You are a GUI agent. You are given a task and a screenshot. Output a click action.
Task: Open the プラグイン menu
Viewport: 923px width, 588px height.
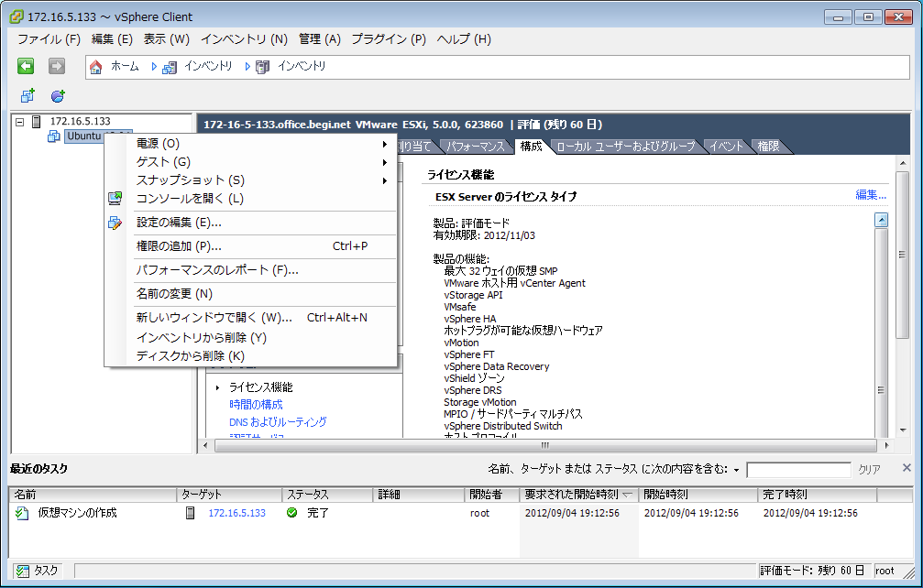coord(389,38)
